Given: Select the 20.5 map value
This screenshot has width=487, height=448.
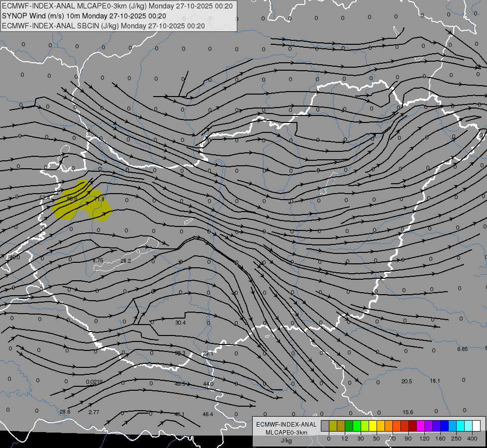Looking at the screenshot, I should (x=406, y=381).
